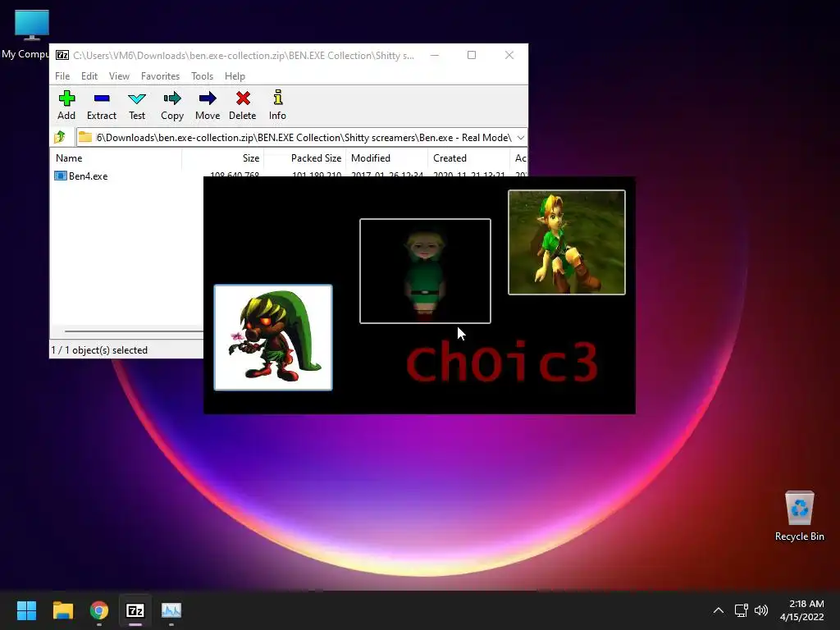Select the Ben4.exe file icon
Screen dimensions: 840x630
coord(61,176)
